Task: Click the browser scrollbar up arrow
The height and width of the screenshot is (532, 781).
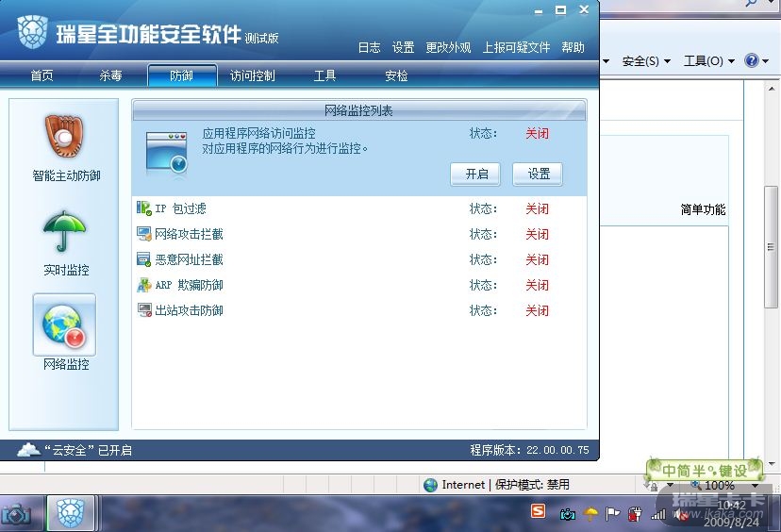Action: point(771,89)
